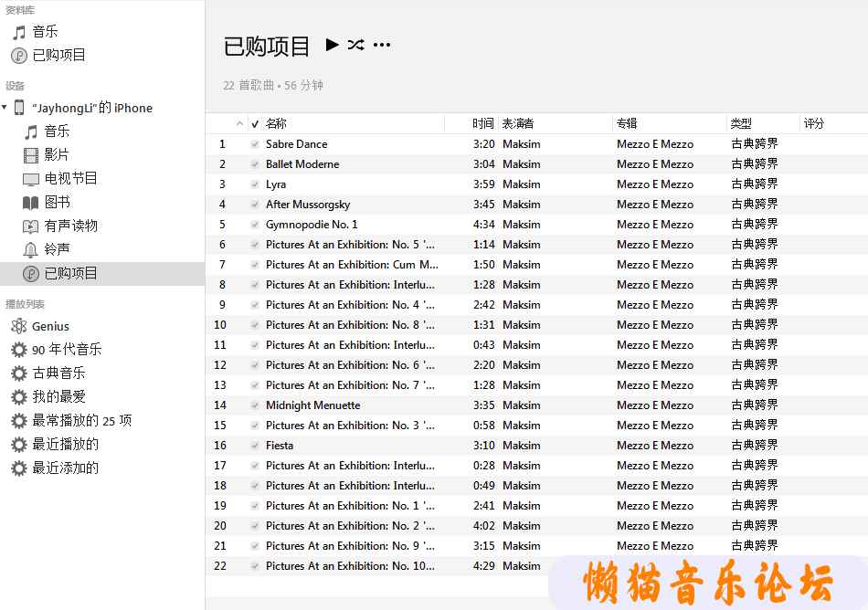Viewport: 868px width, 610px height.
Task: Select Pictures At an Exhibition: Cum M... title
Action: point(352,265)
